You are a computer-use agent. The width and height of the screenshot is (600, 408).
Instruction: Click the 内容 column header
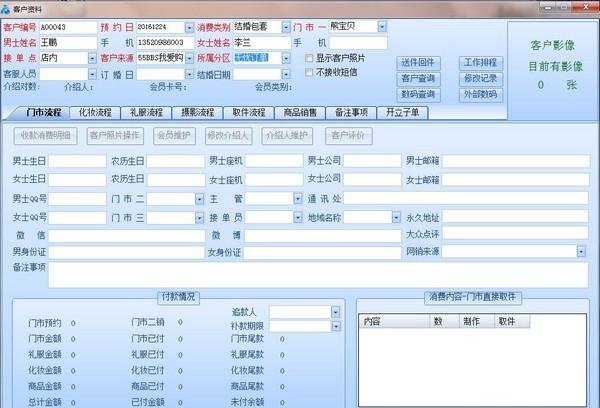(394, 322)
